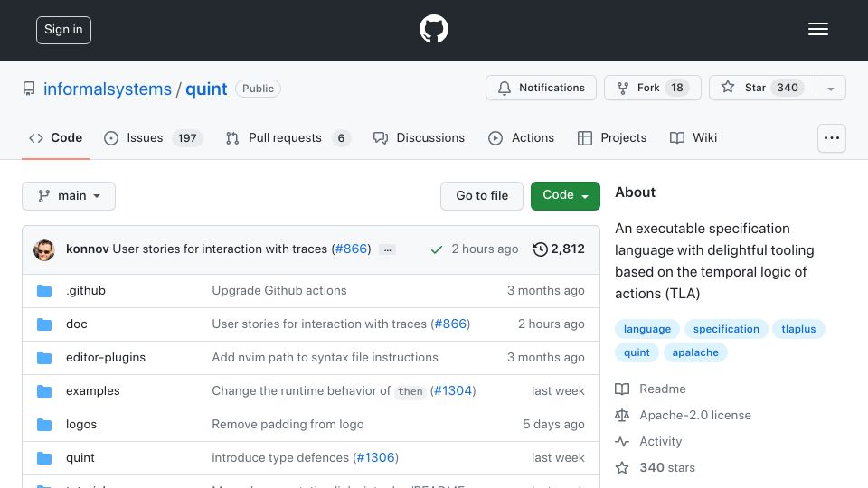This screenshot has width=868, height=488.
Task: Click '5 days ago' in logos row
Action: point(553,425)
